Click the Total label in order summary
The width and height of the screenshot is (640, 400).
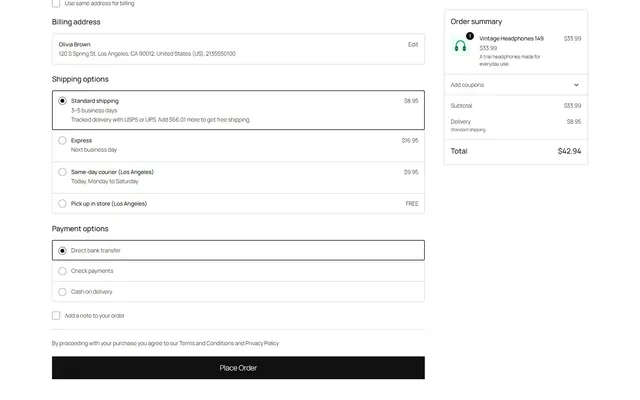[x=459, y=151]
